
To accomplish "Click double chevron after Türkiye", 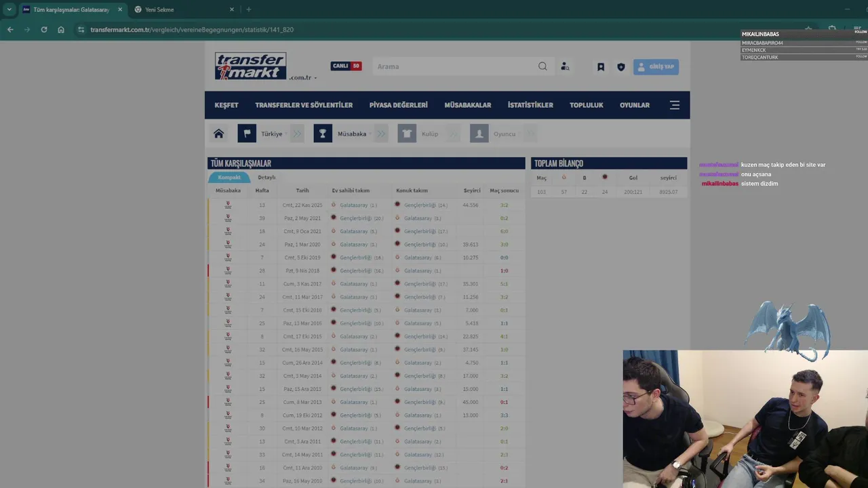I will 297,134.
